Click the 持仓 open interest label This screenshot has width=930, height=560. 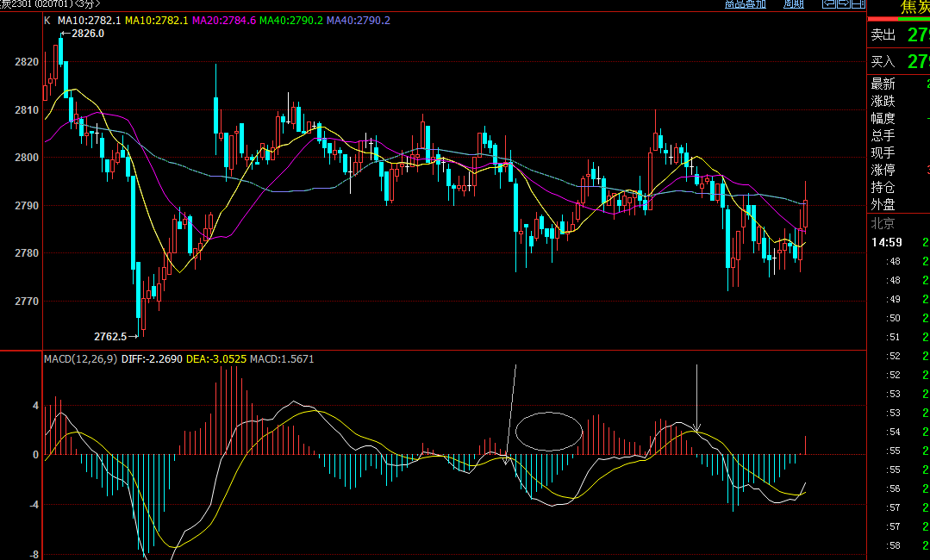click(883, 187)
